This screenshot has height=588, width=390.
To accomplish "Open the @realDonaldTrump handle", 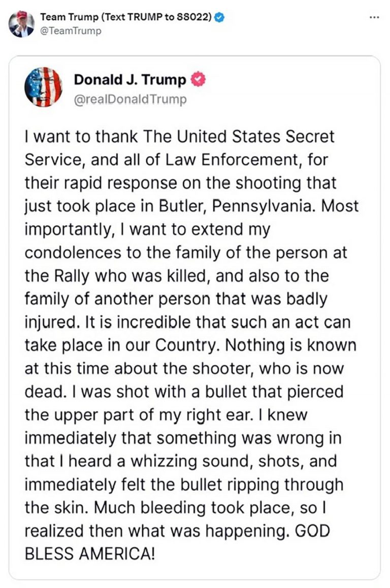I will coord(130,99).
